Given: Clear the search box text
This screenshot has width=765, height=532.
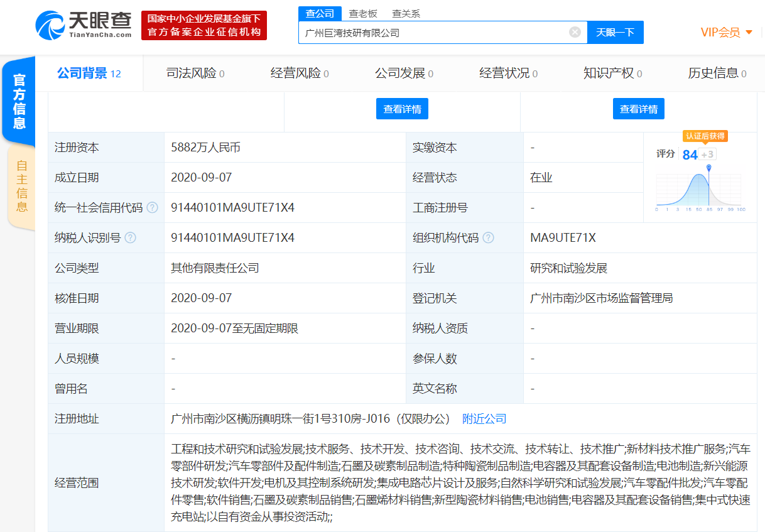Looking at the screenshot, I should pos(575,32).
